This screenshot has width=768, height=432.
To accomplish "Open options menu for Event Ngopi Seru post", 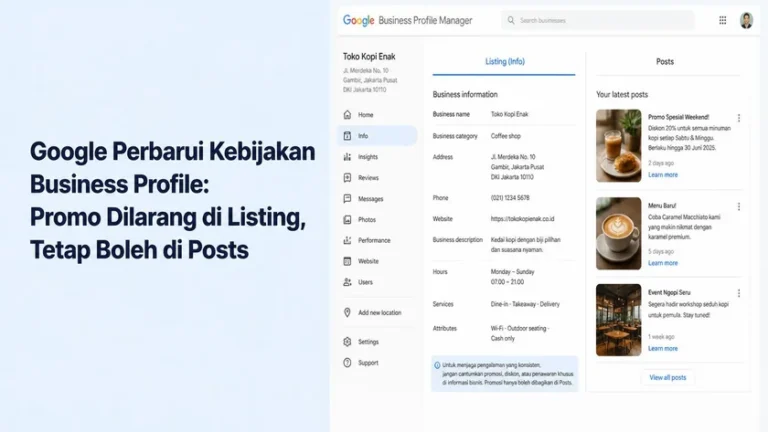I will (x=739, y=293).
